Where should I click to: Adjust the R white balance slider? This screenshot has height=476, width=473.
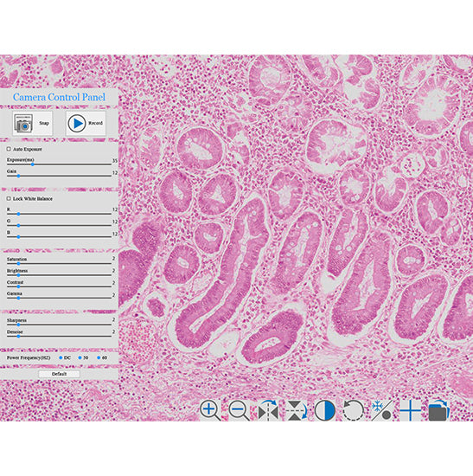point(59,214)
